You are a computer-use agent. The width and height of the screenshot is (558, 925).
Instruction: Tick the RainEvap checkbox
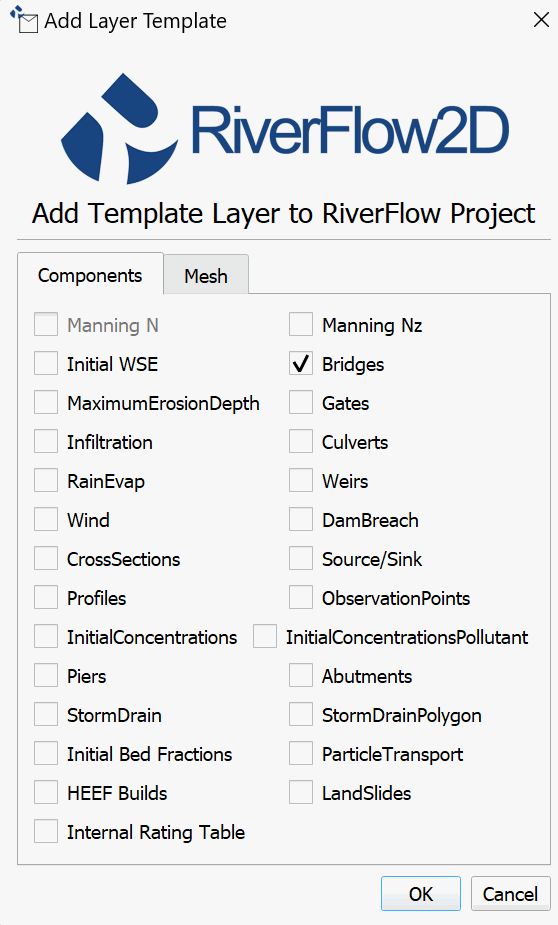pyautogui.click(x=46, y=481)
